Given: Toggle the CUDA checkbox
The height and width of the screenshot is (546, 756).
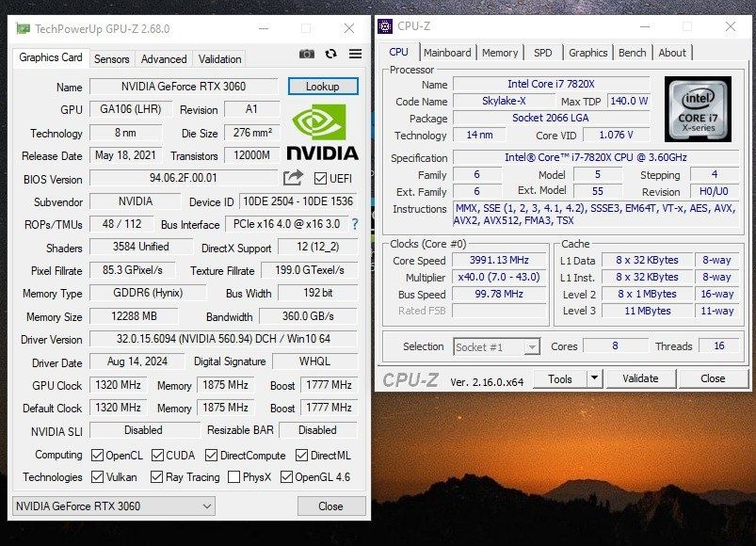Looking at the screenshot, I should point(157,456).
